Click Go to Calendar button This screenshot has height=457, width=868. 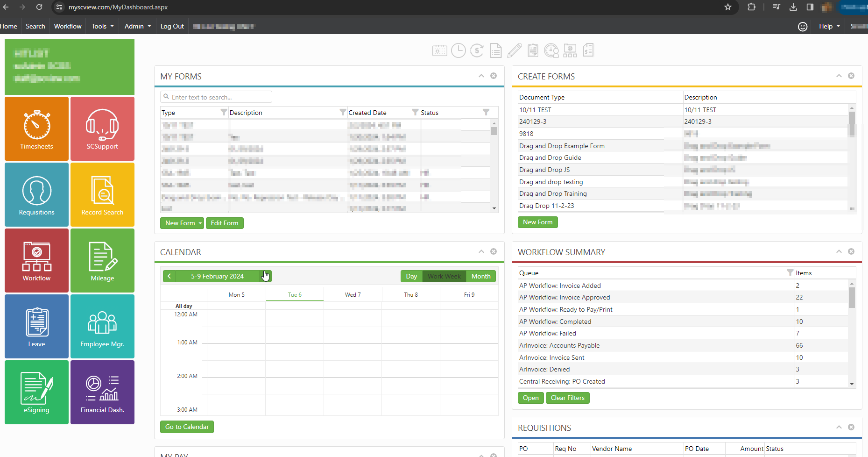[x=187, y=427]
